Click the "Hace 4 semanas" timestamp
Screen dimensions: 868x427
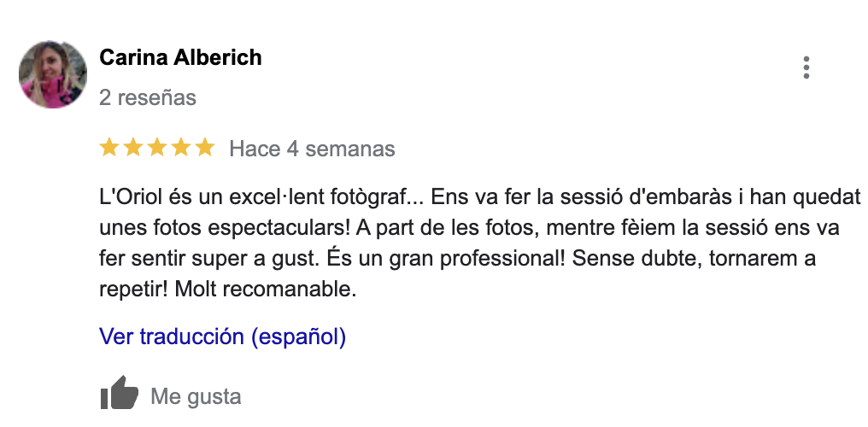[x=312, y=149]
